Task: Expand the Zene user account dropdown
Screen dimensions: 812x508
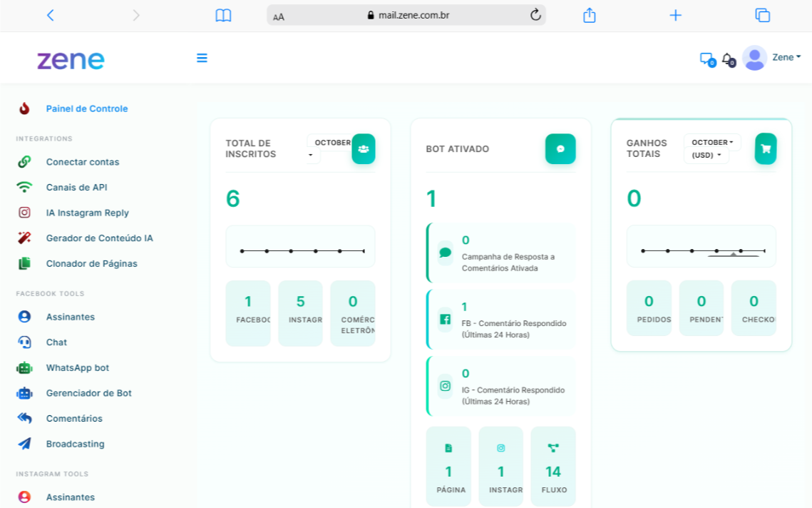Action: tap(786, 58)
